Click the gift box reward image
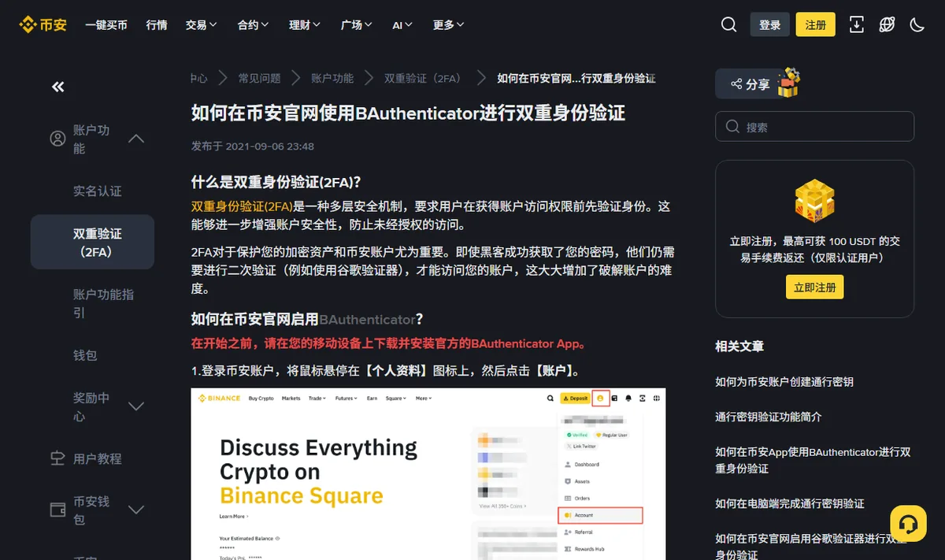The height and width of the screenshot is (560, 945). click(x=814, y=202)
